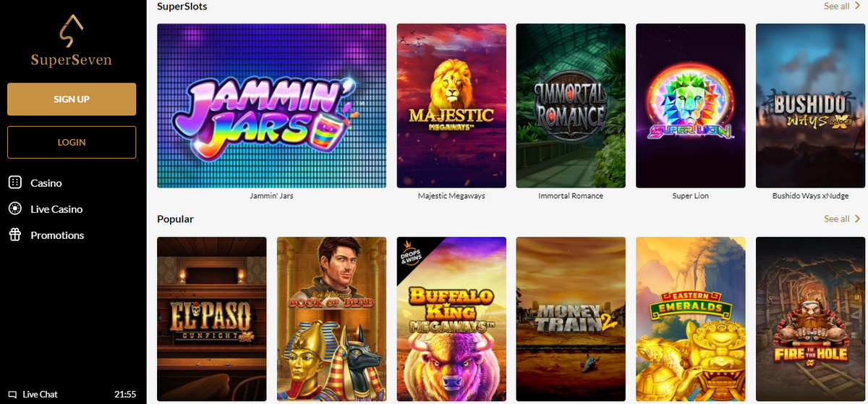Click the Casino dice icon
Image resolution: width=868 pixels, height=404 pixels.
point(14,183)
